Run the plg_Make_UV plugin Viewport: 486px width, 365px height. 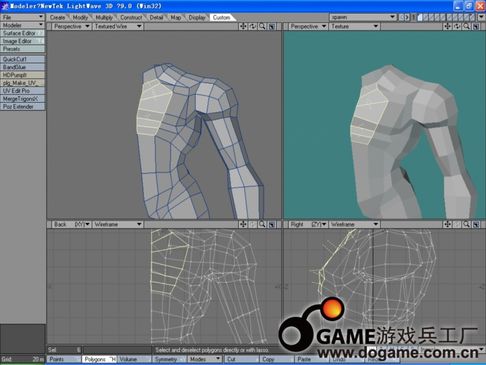tap(22, 83)
